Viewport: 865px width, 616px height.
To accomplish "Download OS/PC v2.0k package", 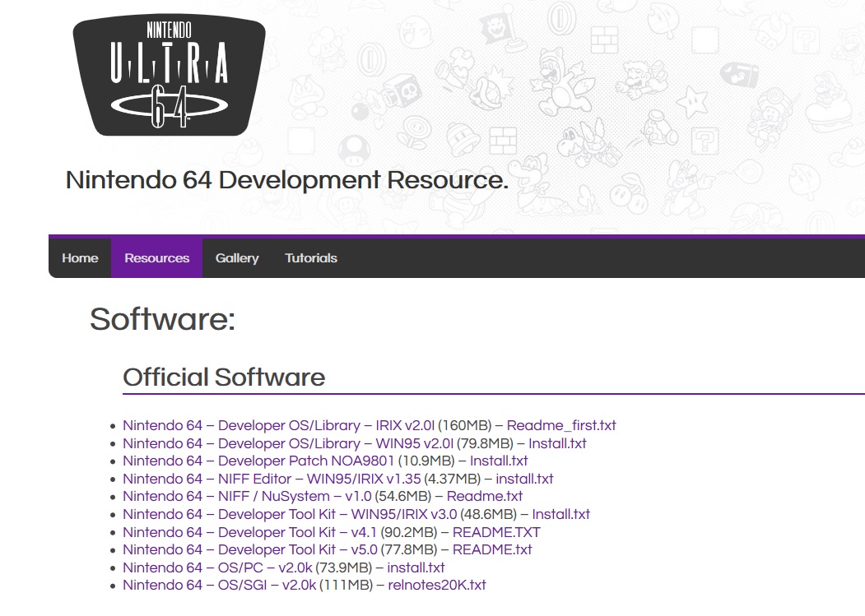I will tap(217, 567).
